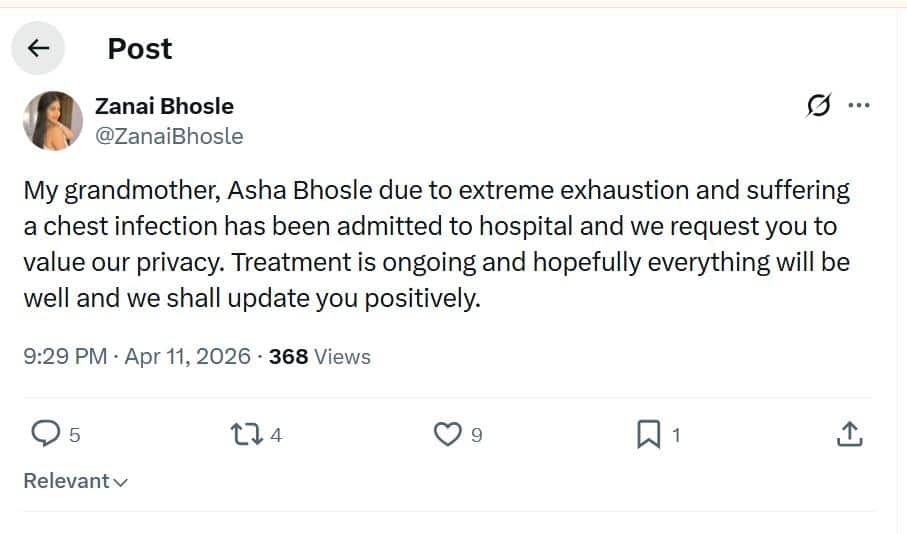
Task: View the 368 Views analytics
Action: click(x=320, y=356)
